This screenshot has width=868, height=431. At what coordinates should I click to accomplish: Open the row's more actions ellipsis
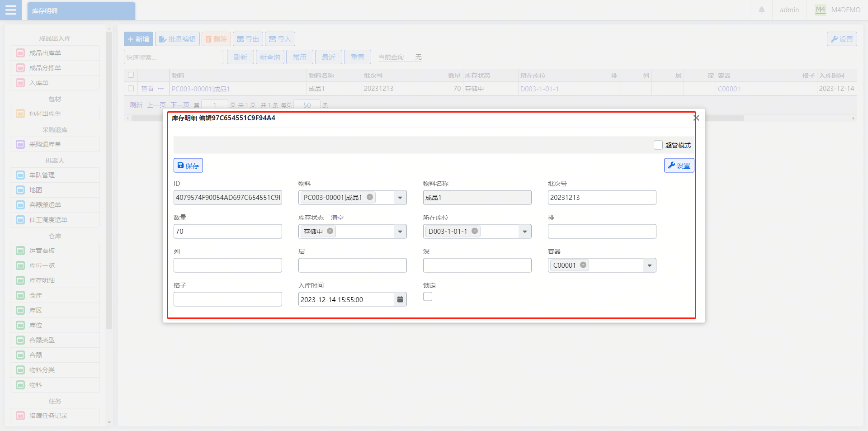click(x=161, y=89)
